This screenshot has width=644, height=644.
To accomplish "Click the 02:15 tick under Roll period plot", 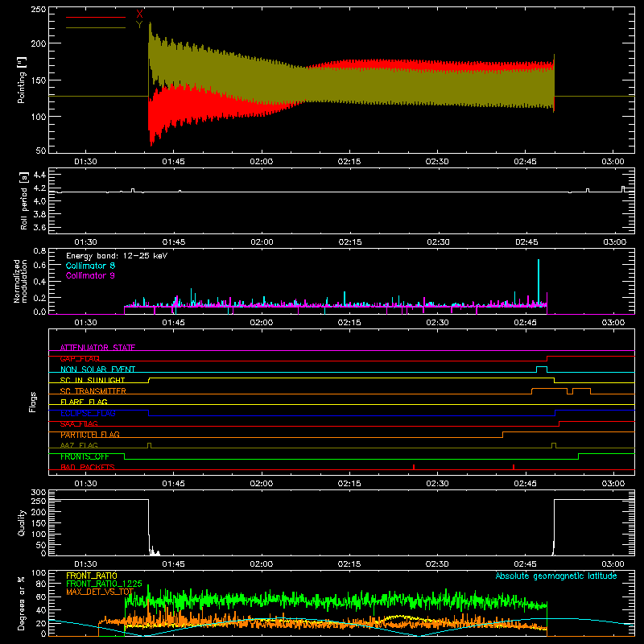I will (350, 242).
